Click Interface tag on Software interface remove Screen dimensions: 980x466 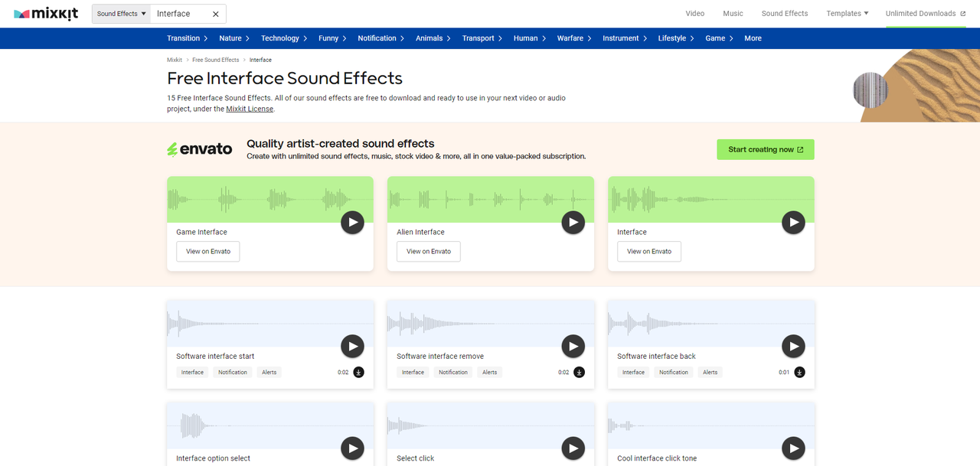pyautogui.click(x=413, y=373)
